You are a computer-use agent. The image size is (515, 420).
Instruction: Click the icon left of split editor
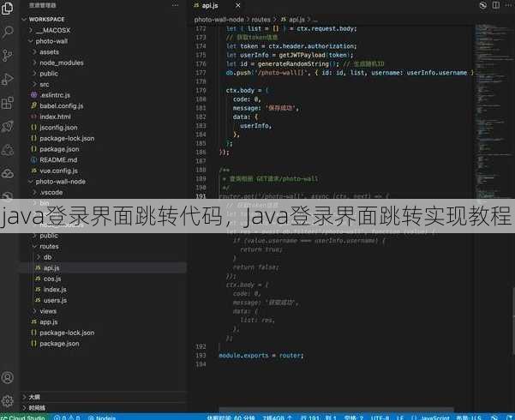[482, 5]
